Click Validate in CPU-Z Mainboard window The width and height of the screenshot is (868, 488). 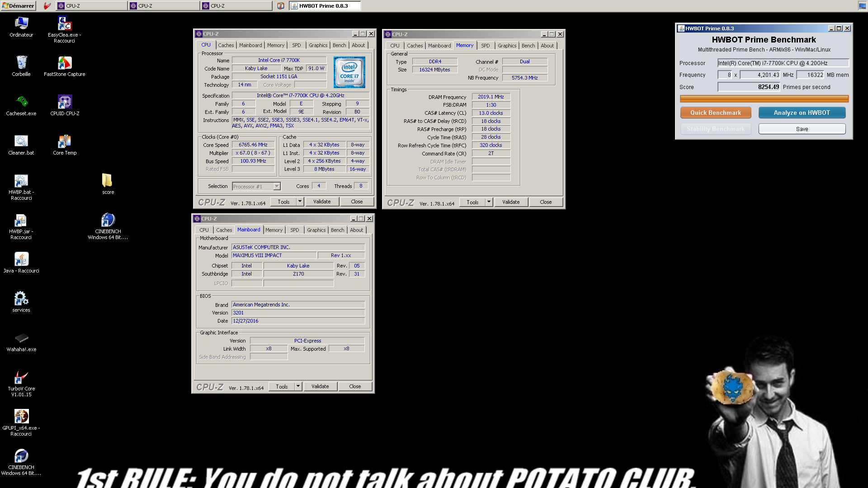pos(320,386)
